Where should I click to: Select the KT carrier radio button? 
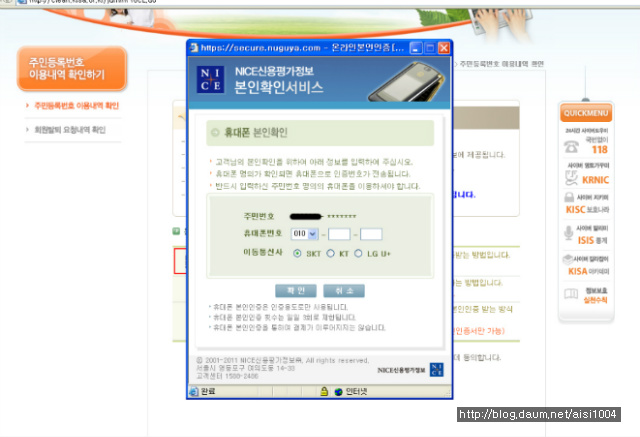tap(331, 253)
